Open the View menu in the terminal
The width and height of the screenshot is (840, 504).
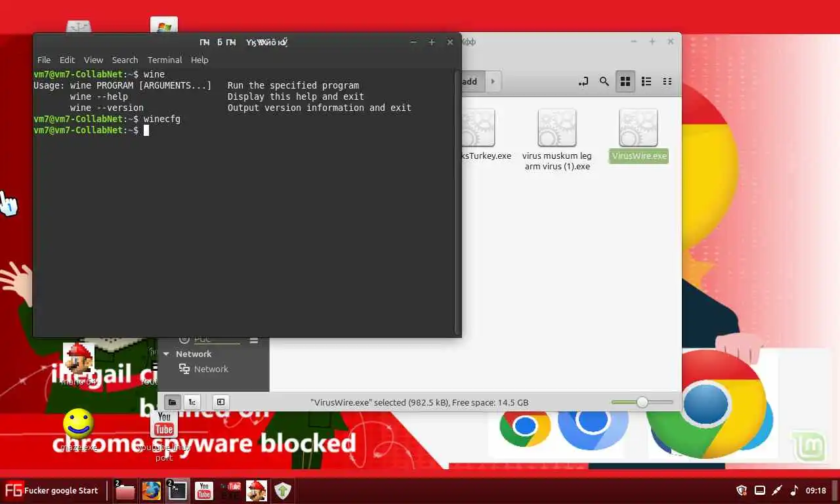[x=93, y=60]
